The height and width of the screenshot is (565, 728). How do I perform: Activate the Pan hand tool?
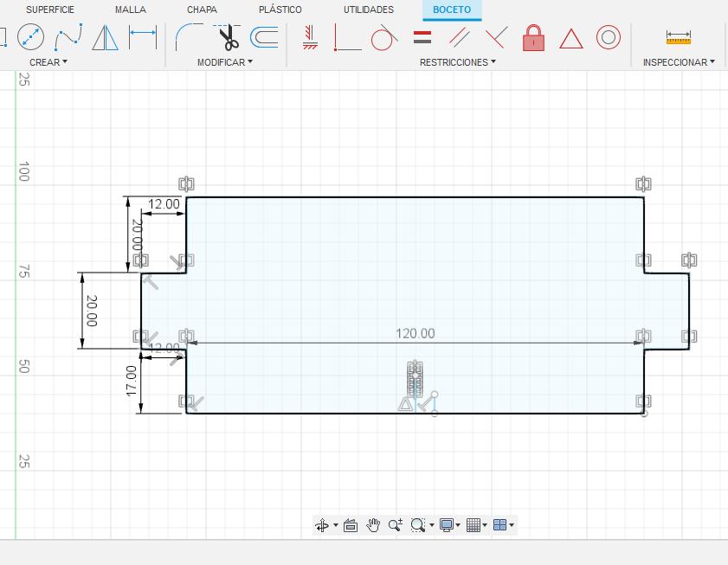pyautogui.click(x=373, y=525)
